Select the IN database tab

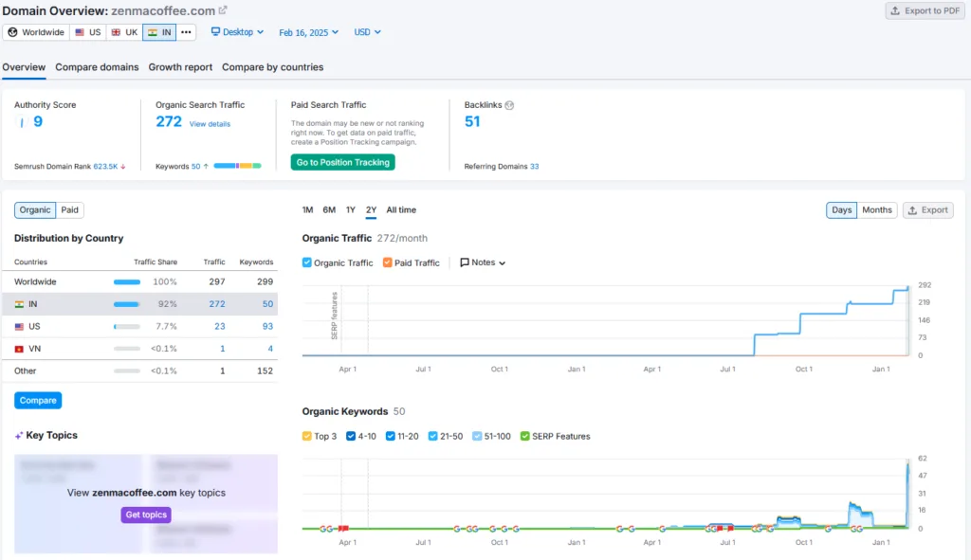(x=159, y=32)
